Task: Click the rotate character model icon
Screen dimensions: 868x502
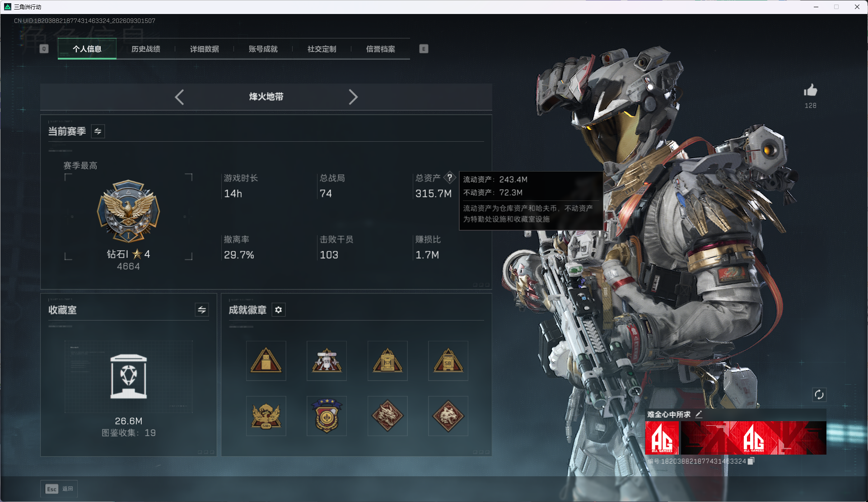Action: [819, 395]
